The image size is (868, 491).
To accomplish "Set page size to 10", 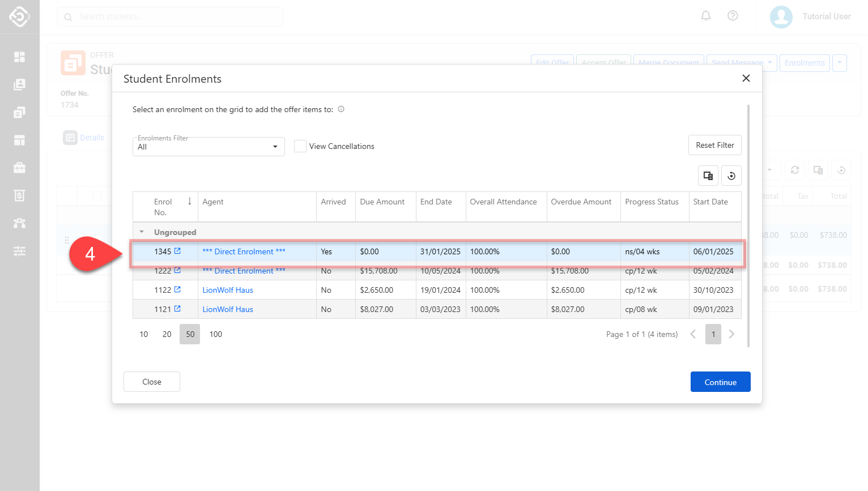I will pyautogui.click(x=144, y=334).
